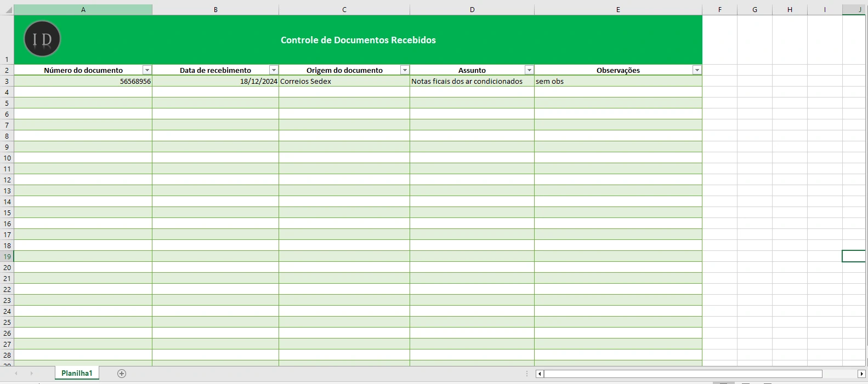Viewport: 868px width, 384px height.
Task: Switch to Planilha1 sheet tab
Action: [x=77, y=373]
